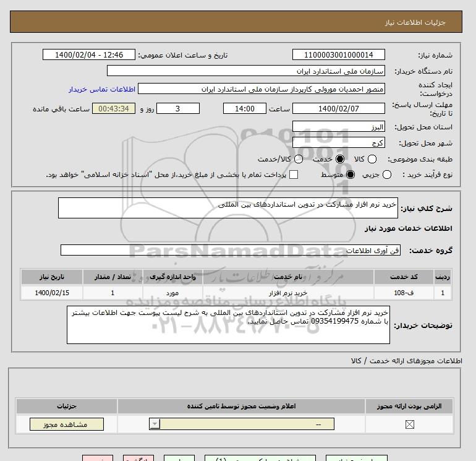Click the remaining time field 00:43:34
Image resolution: width=476 pixels, height=461 pixels.
point(114,108)
